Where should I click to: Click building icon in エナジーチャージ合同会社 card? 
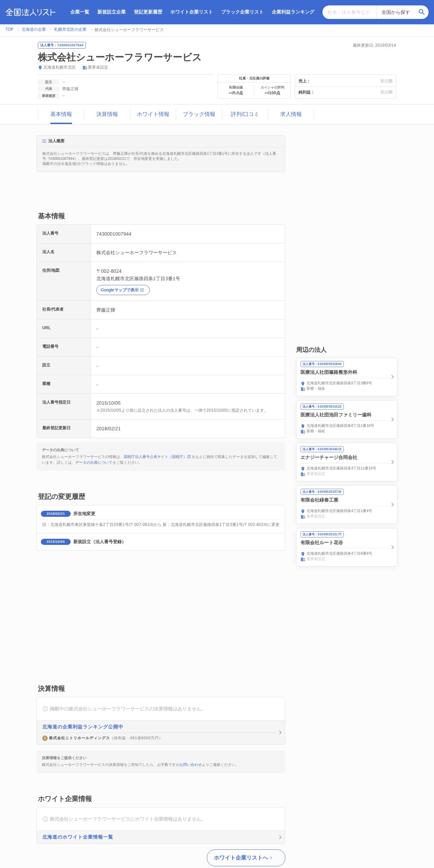(303, 474)
